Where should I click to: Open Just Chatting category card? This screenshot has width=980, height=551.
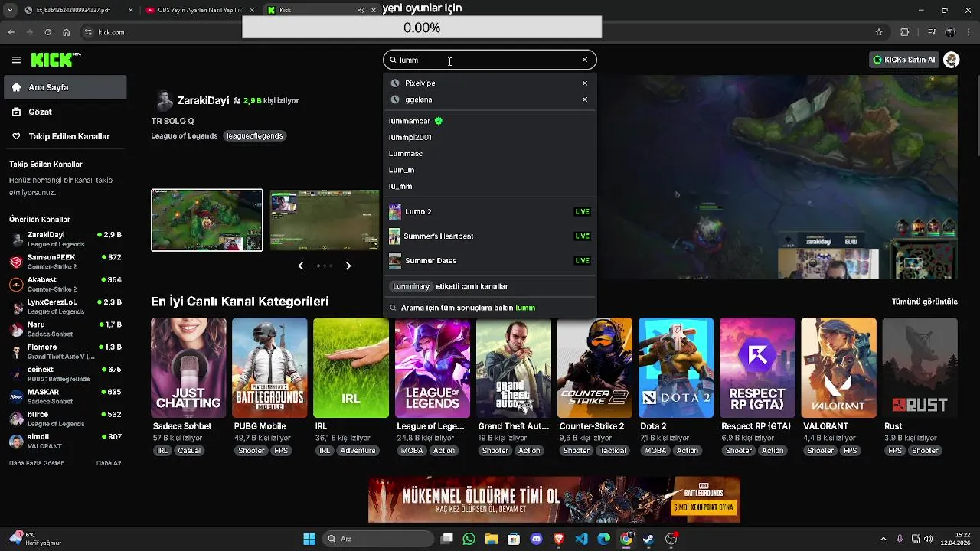click(x=188, y=368)
